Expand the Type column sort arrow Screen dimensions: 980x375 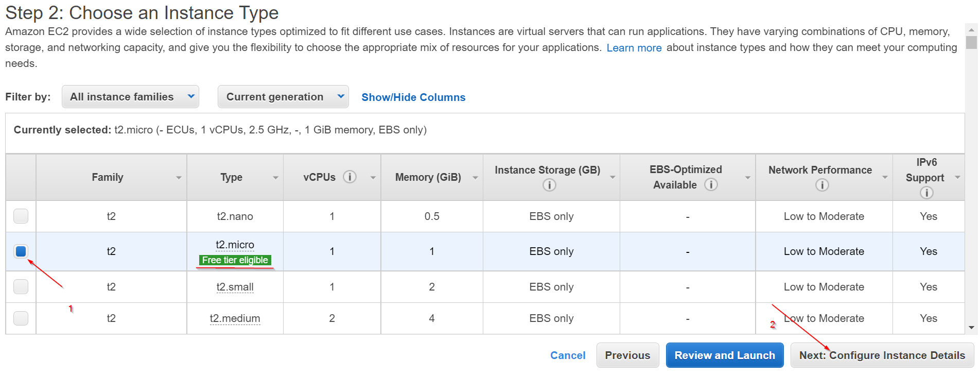click(x=275, y=178)
